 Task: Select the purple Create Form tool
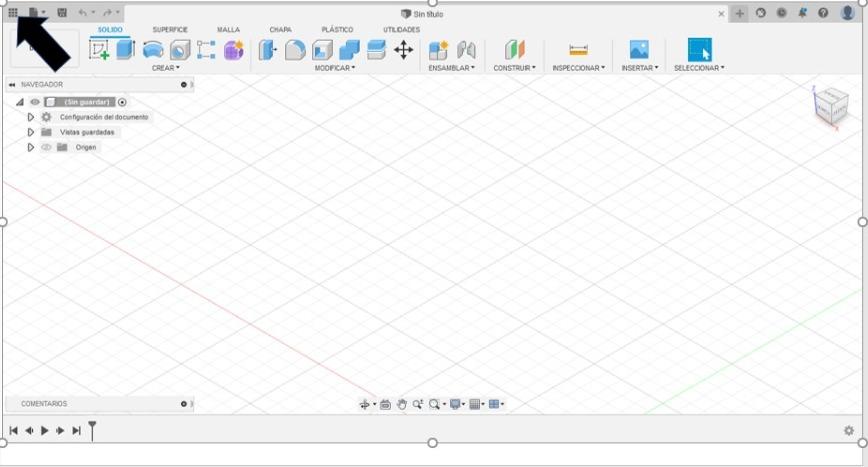(x=234, y=50)
